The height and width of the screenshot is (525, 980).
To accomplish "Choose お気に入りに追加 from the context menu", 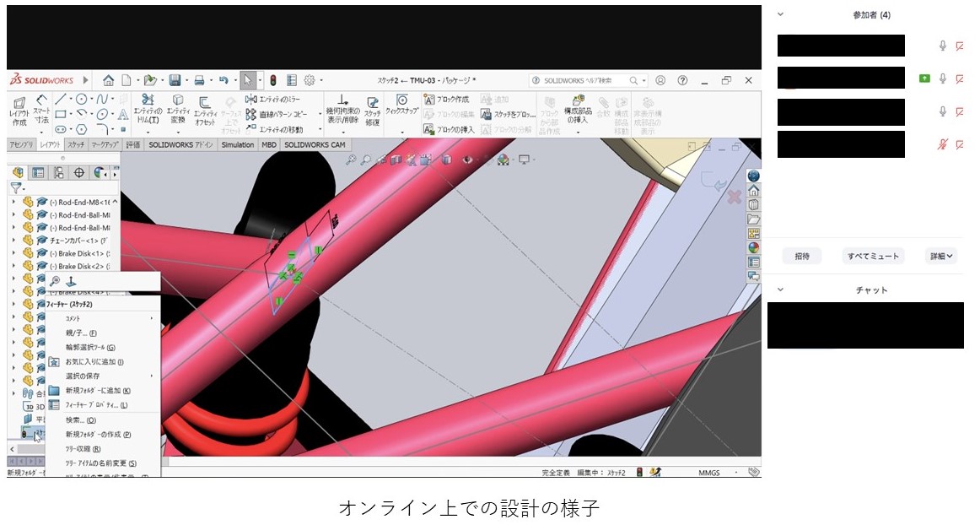I will coord(94,361).
